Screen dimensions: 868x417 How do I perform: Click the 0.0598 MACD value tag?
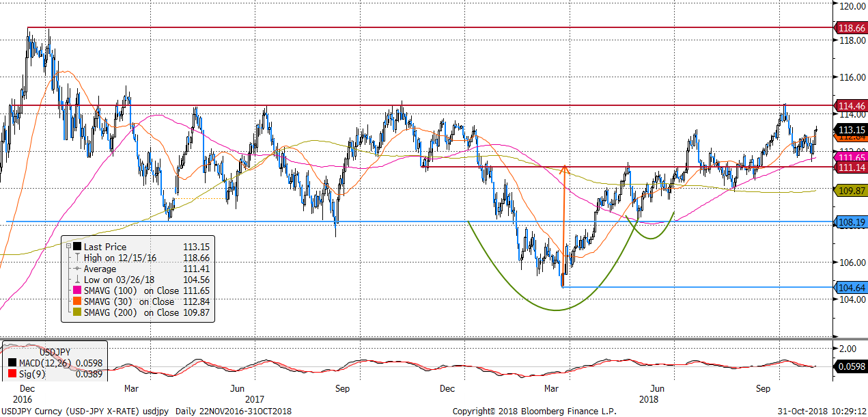click(x=851, y=366)
